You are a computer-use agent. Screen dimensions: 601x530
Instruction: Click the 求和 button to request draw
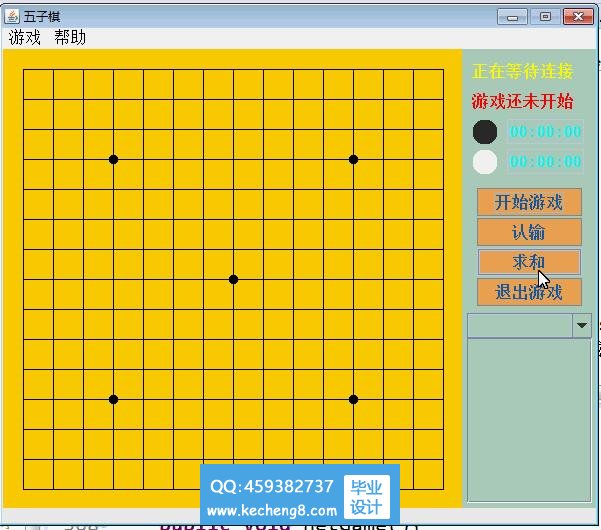tap(529, 262)
